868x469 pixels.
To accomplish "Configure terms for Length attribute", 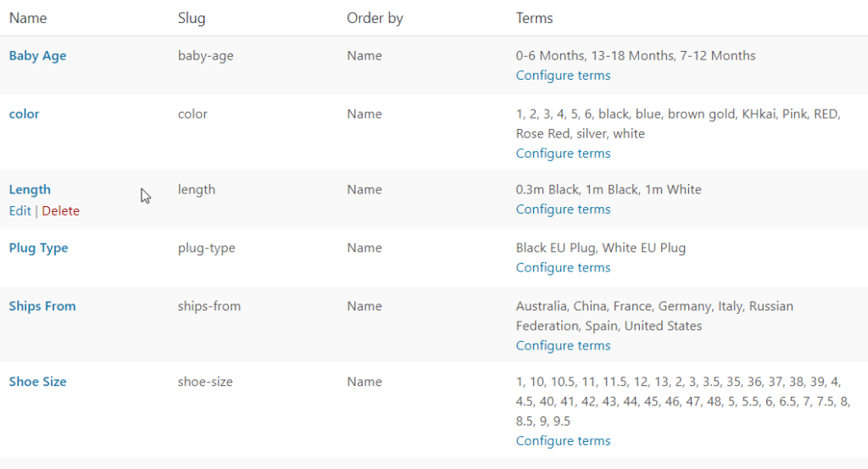I will click(563, 209).
